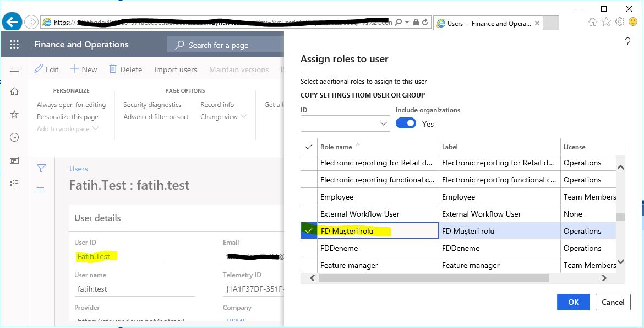
Task: Click the hamburger navigation menu icon
Action: (x=14, y=69)
